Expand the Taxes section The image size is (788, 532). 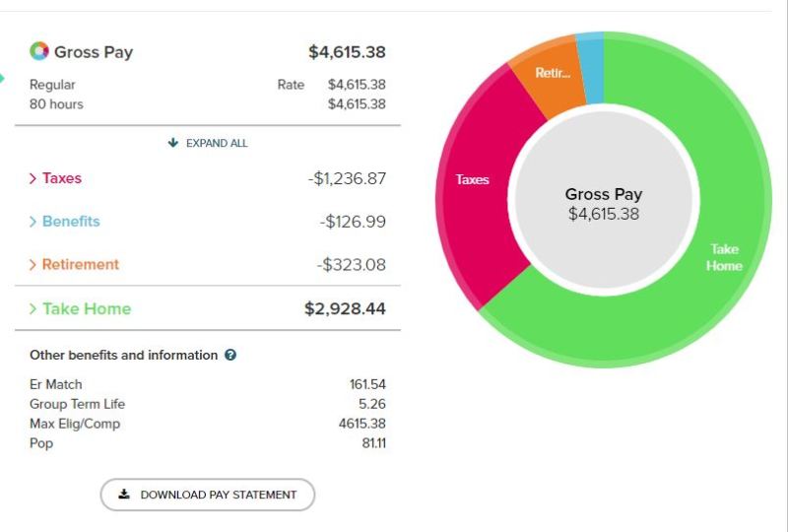click(x=55, y=178)
